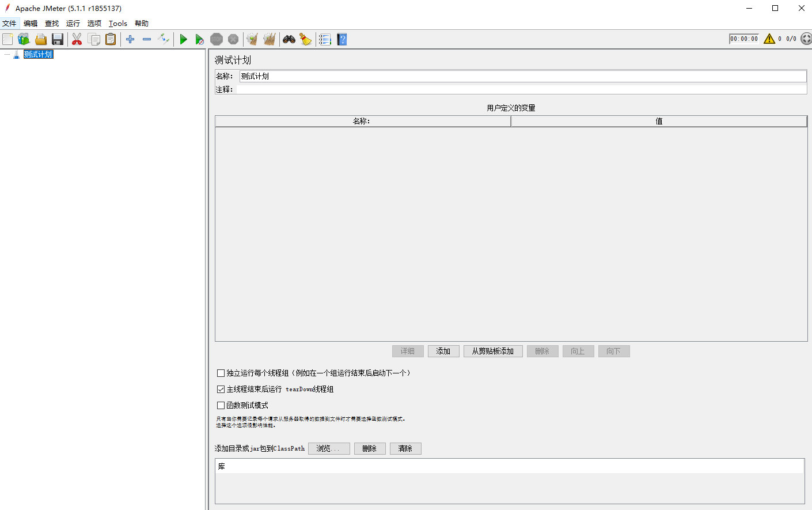Select 测试计划 node in the tree

point(39,54)
